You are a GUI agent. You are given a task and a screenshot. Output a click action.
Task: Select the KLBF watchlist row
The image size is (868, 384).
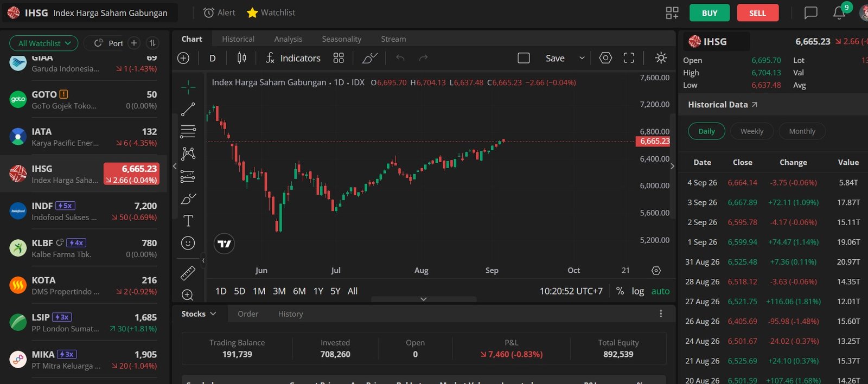click(84, 248)
